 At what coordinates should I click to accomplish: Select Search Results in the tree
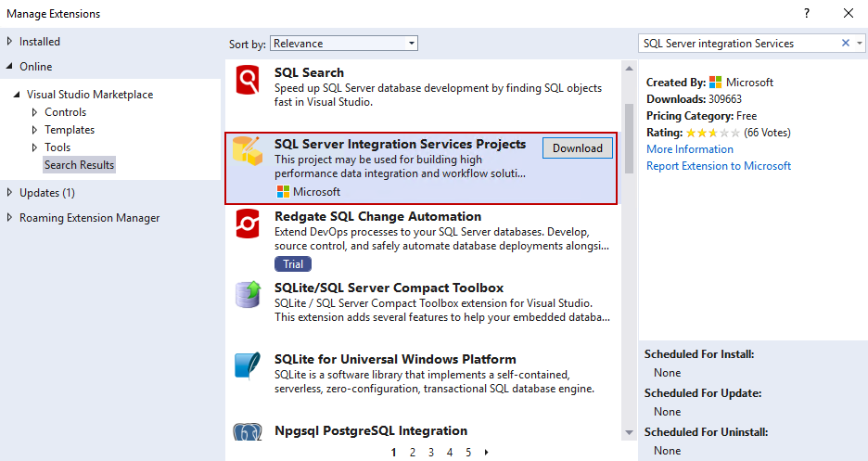coord(79,165)
